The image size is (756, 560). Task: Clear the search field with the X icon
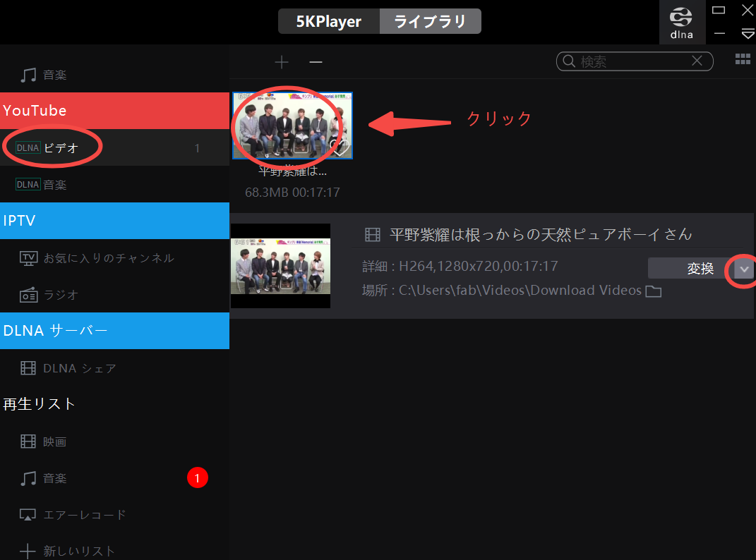697,61
